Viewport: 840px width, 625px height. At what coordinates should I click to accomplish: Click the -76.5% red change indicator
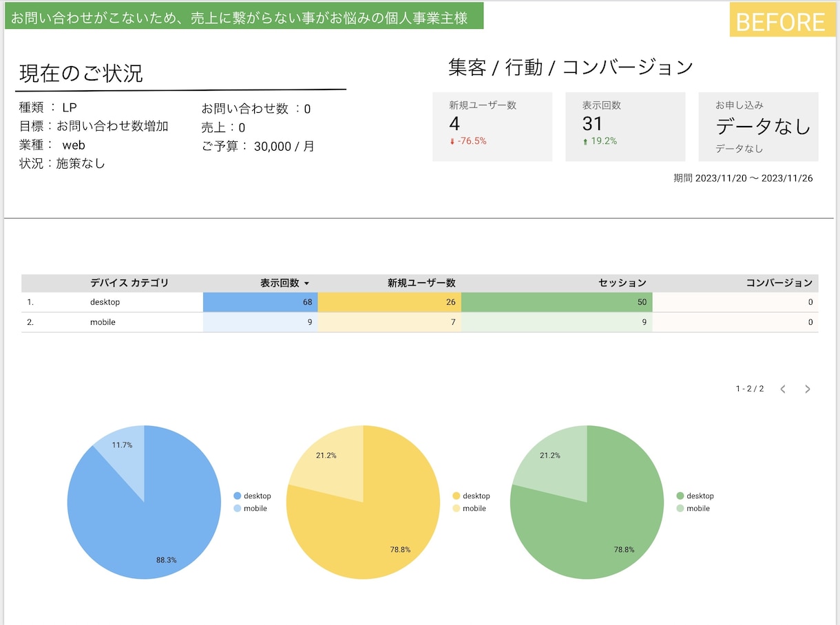coord(468,141)
